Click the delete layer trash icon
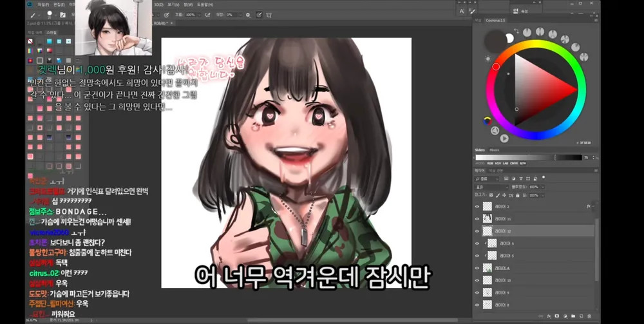The image size is (644, 324). (x=590, y=316)
